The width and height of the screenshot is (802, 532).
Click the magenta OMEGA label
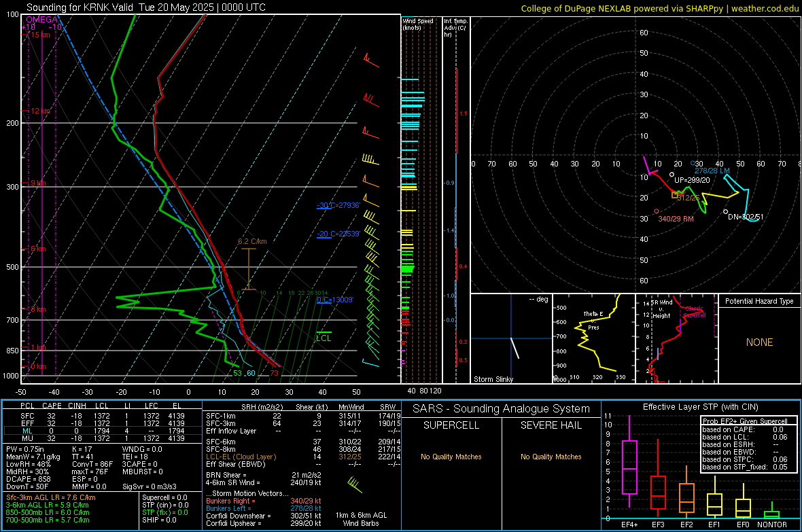click(42, 20)
